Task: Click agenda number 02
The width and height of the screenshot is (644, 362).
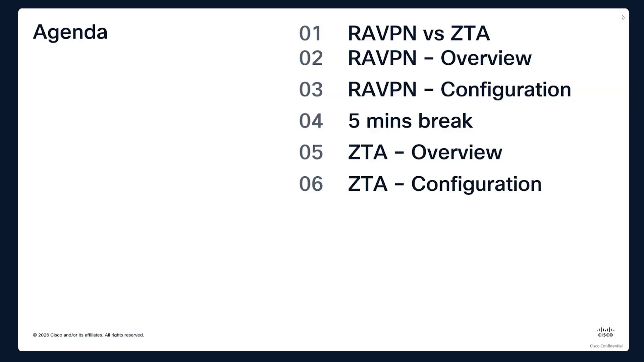Action: pyautogui.click(x=311, y=58)
